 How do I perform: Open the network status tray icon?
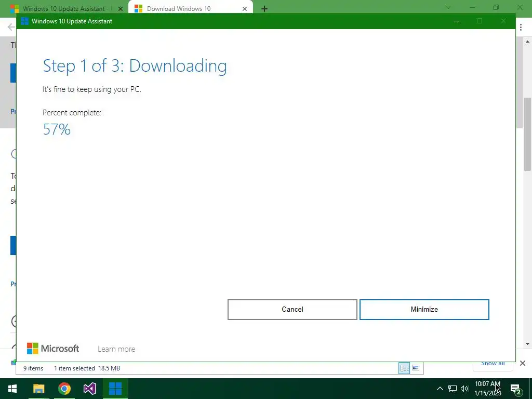click(453, 389)
